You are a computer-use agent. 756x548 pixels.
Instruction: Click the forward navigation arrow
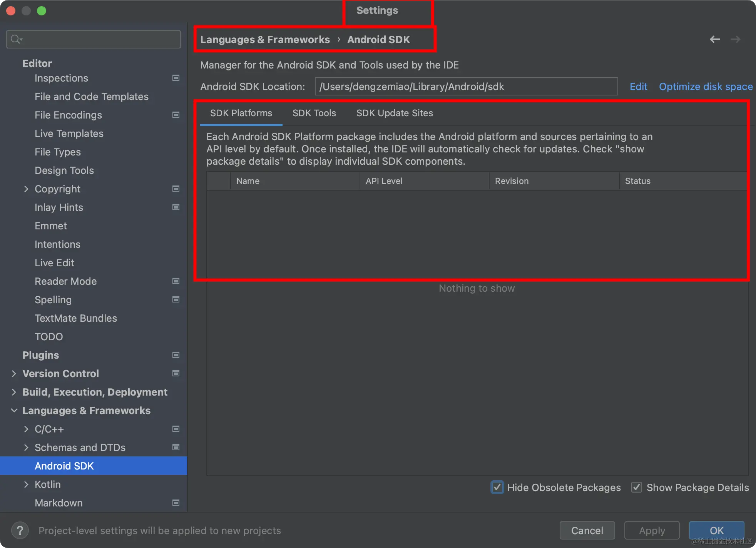point(735,39)
